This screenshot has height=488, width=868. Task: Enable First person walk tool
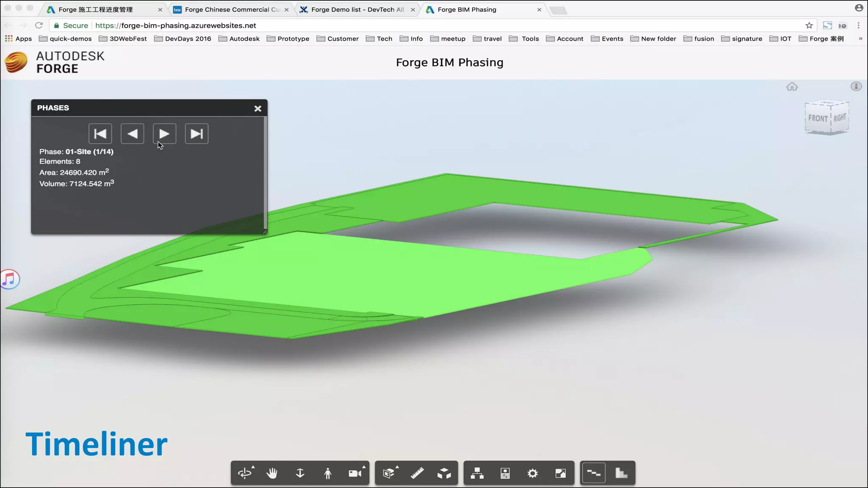[x=328, y=473]
